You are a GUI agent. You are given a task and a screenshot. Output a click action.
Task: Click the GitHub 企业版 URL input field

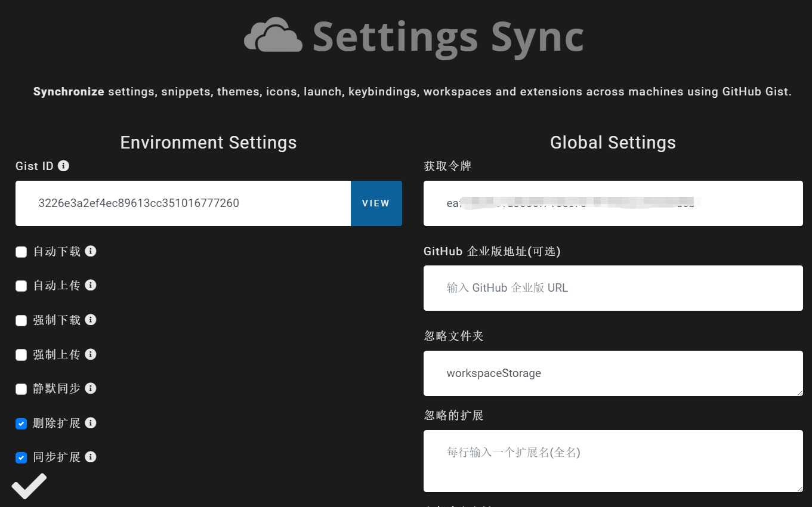(x=613, y=288)
